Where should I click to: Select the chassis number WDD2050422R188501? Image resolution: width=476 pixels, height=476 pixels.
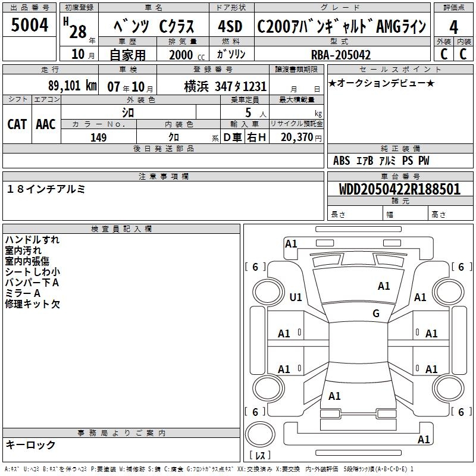pos(400,189)
